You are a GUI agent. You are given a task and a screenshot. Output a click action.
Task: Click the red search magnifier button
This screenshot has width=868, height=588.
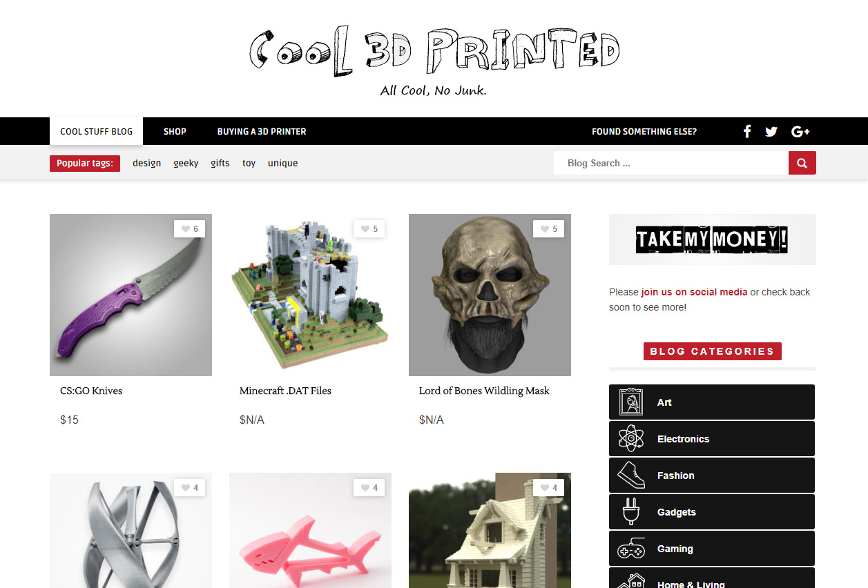802,164
